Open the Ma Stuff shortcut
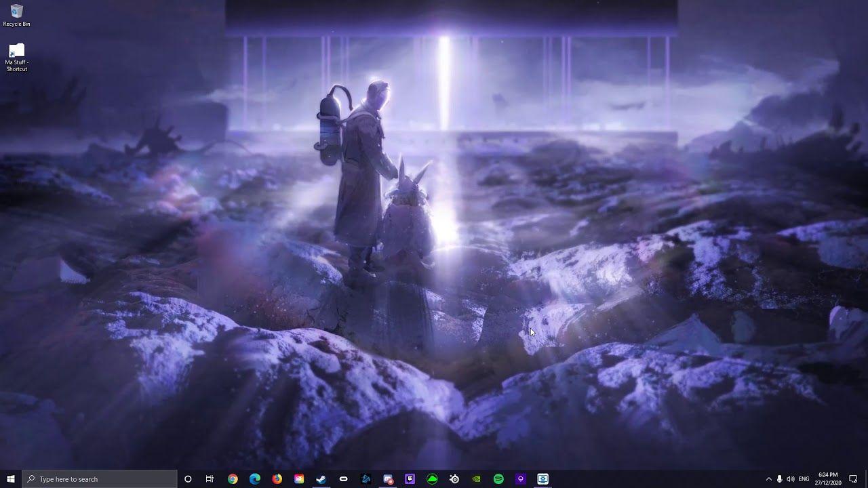Image resolution: width=868 pixels, height=488 pixels. (15, 56)
